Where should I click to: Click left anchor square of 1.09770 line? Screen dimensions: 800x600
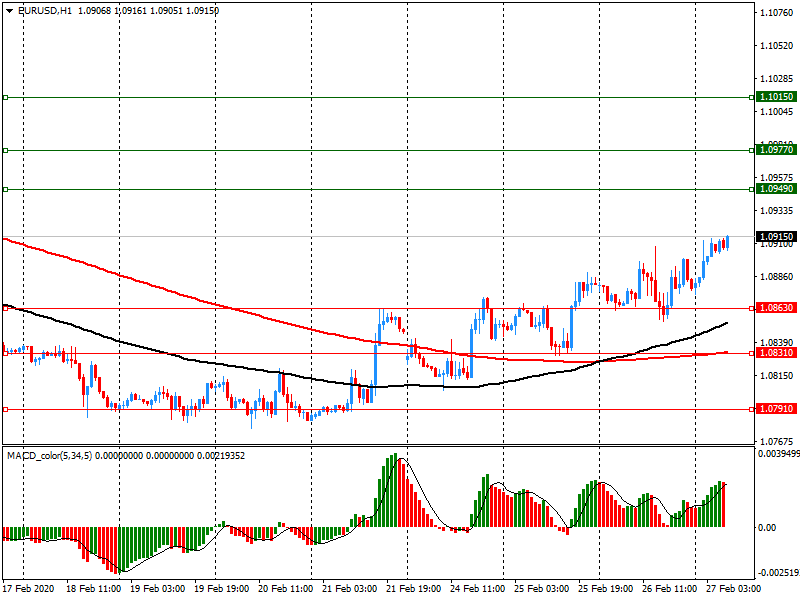(5, 150)
